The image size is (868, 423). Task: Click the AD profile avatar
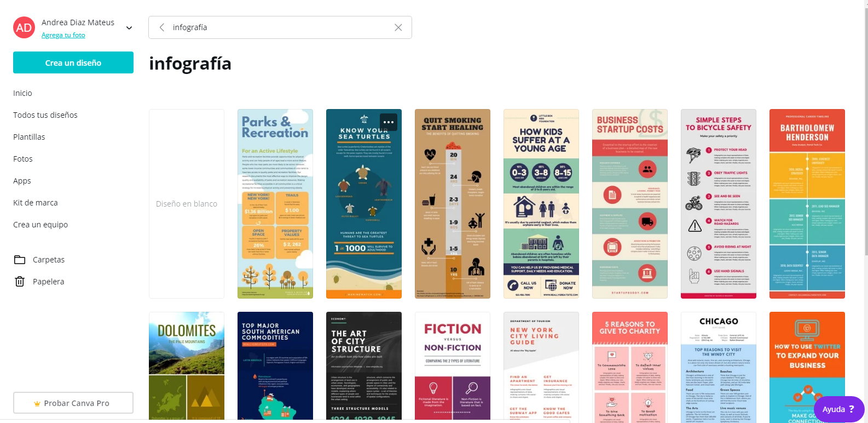(24, 27)
